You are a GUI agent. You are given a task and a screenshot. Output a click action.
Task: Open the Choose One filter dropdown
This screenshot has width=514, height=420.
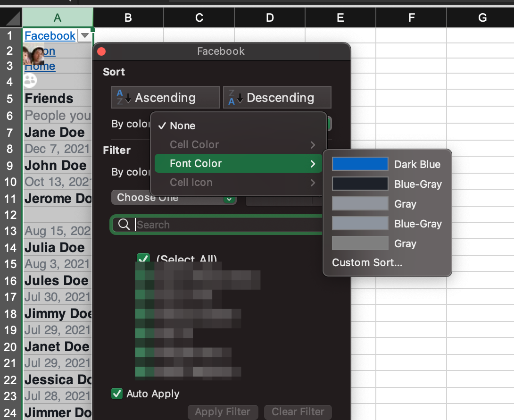(x=174, y=198)
